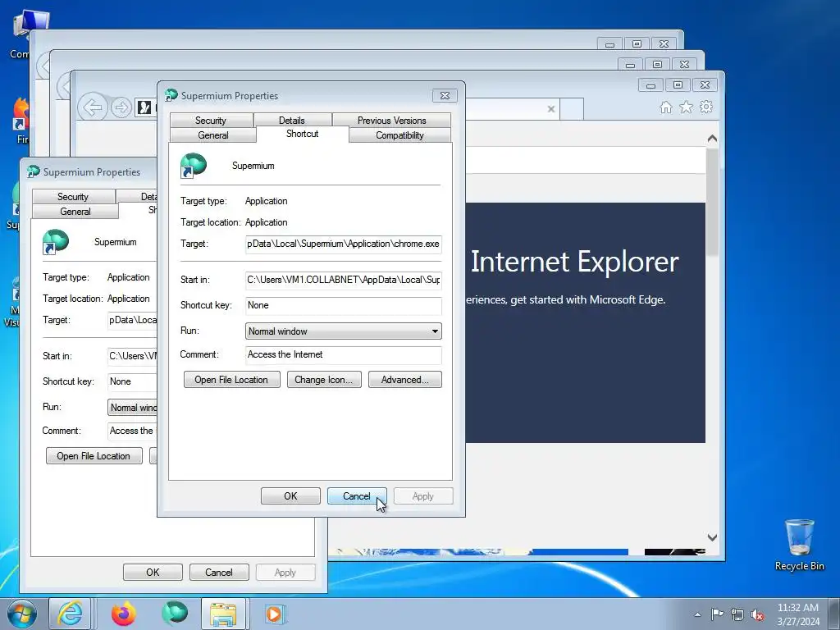Select the General tab in back Properties dialog
Image resolution: width=840 pixels, height=630 pixels.
pyautogui.click(x=75, y=212)
